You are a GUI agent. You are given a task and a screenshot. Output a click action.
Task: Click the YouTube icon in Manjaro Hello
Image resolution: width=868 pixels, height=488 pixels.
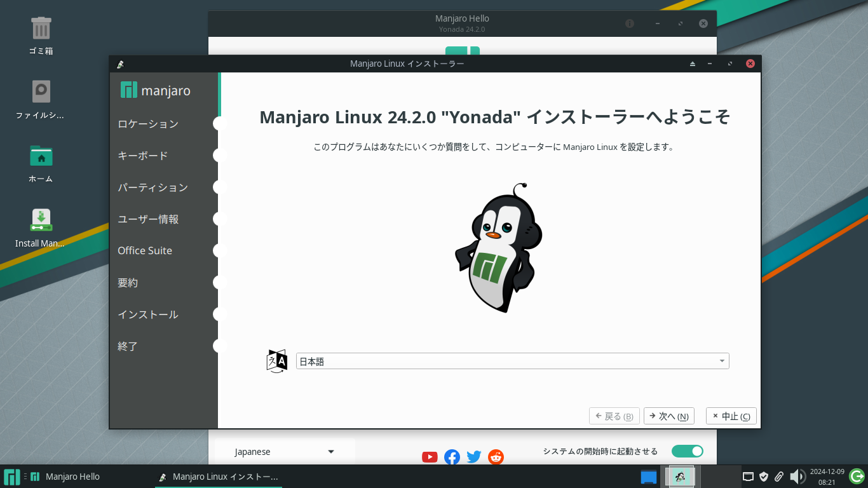click(430, 457)
